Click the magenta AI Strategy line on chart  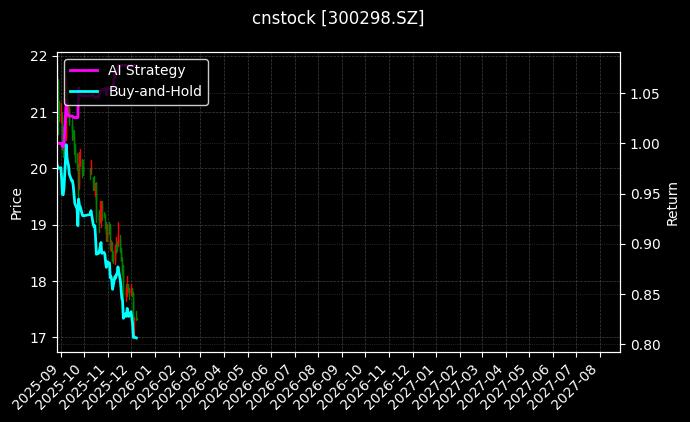pos(72,117)
